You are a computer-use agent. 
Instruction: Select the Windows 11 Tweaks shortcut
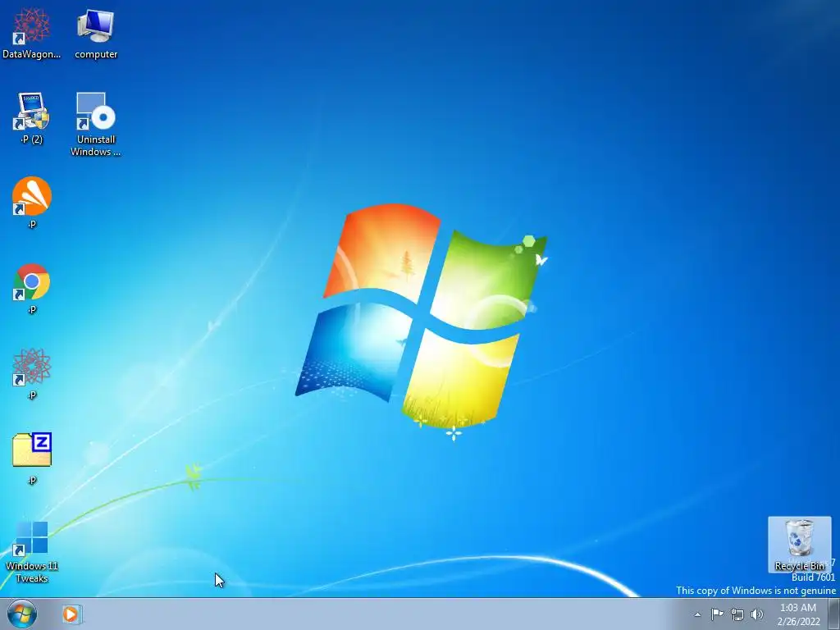pos(32,552)
